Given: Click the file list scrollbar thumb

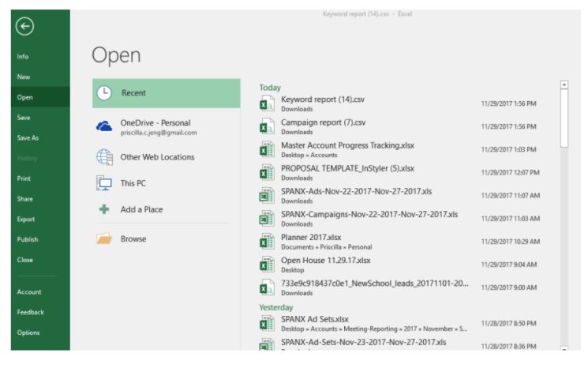Looking at the screenshot, I should [x=564, y=118].
